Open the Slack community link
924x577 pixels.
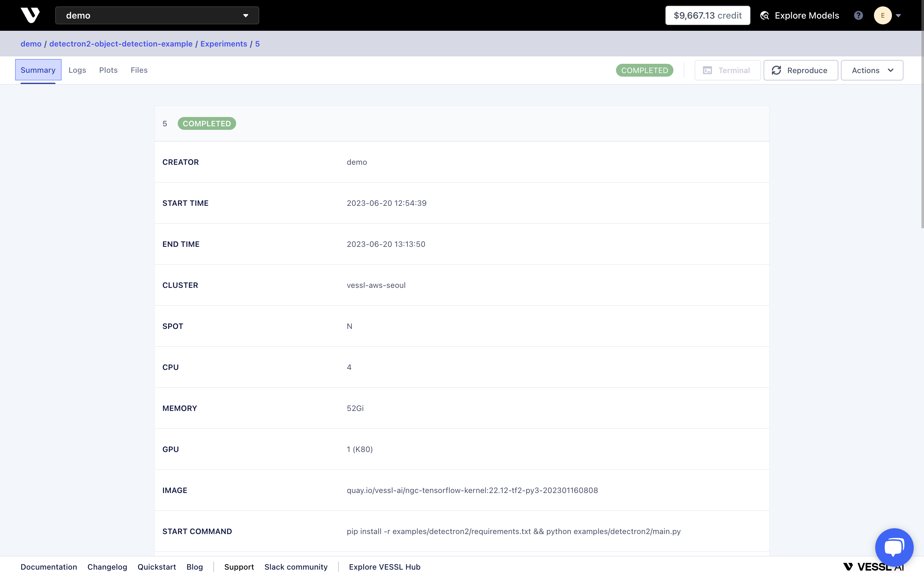coord(296,567)
